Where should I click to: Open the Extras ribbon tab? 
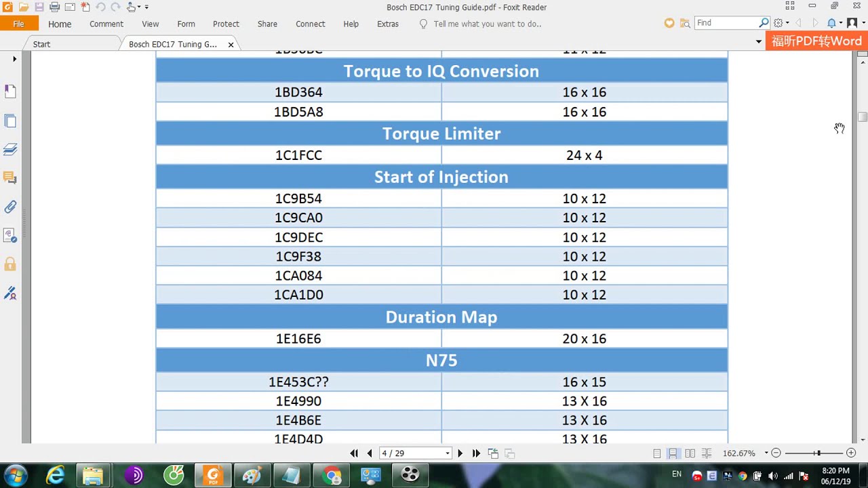[388, 24]
